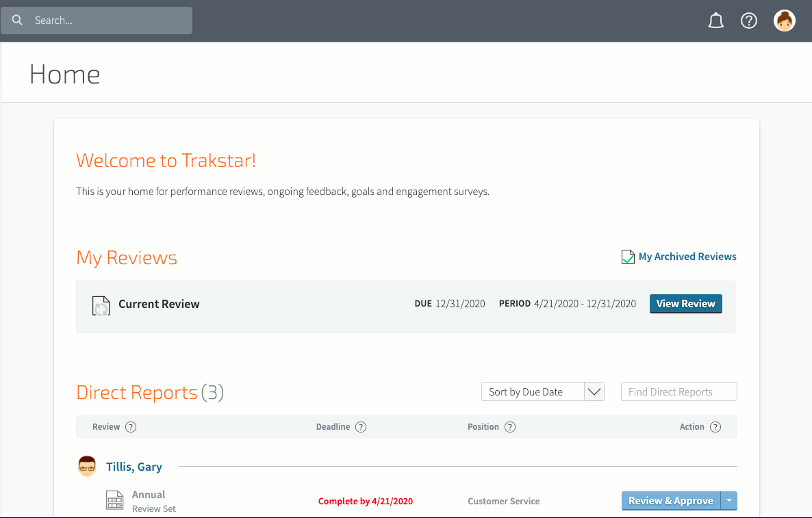
Task: Click the help icon beside Deadline column
Action: pos(361,426)
